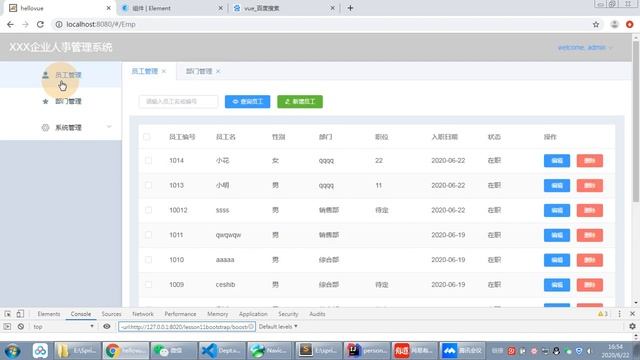Close the 部门管理 content tab
Image resolution: width=640 pixels, height=360 pixels.
tap(218, 71)
